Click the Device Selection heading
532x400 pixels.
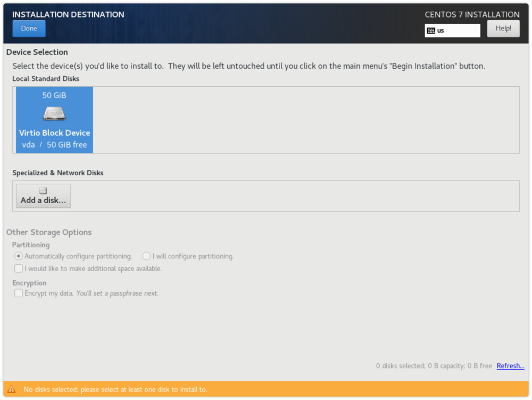point(37,52)
